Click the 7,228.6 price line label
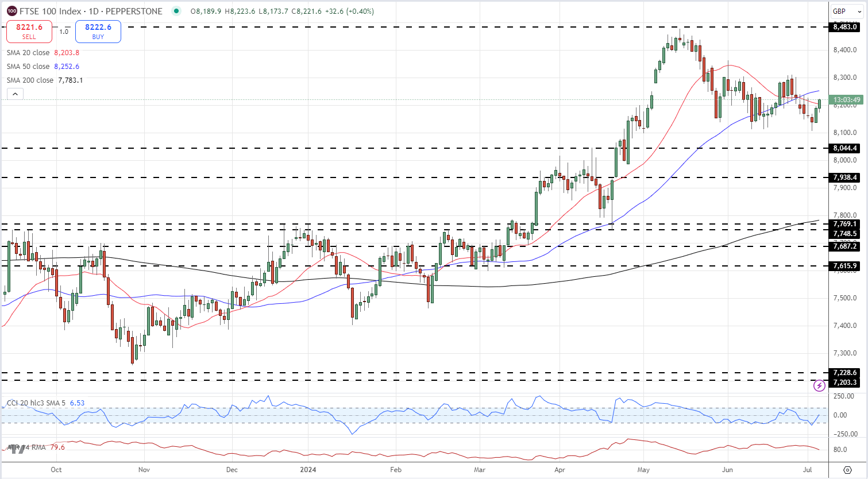Screen dimensions: 868x479 845,373
